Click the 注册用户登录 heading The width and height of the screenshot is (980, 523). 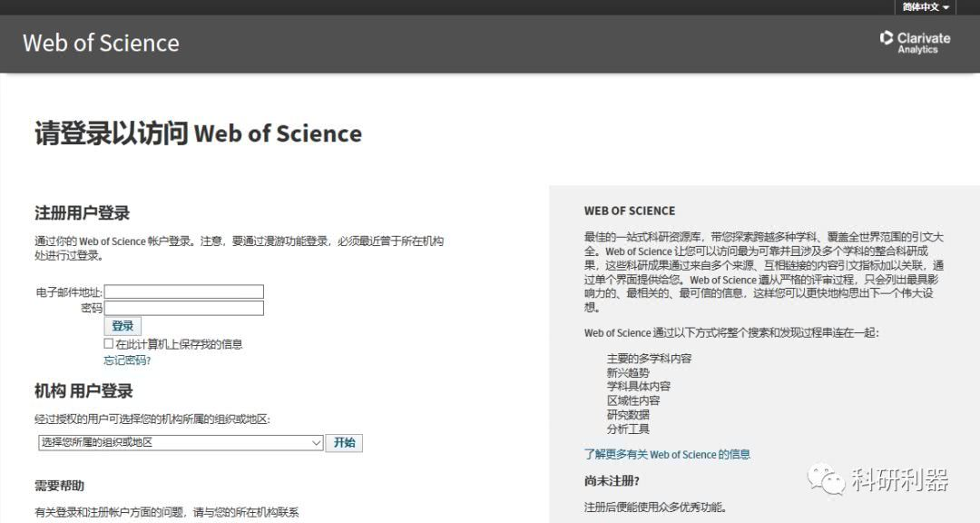(x=82, y=212)
